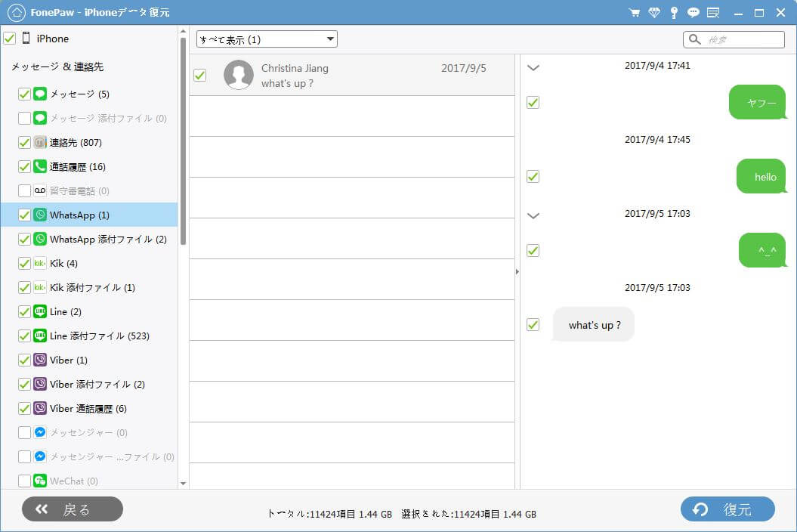Uncheck the Christina Jiang conversation checkbox

click(199, 76)
